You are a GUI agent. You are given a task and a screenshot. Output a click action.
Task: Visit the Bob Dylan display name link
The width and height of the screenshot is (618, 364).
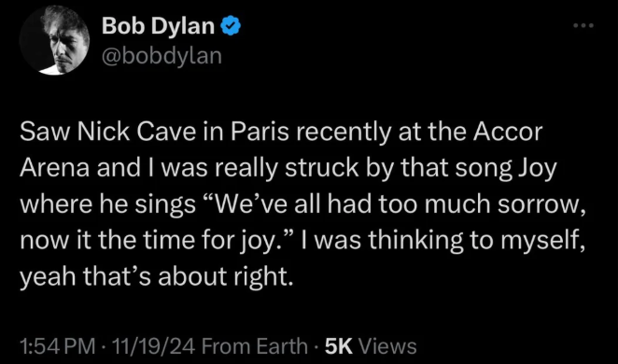click(x=158, y=26)
